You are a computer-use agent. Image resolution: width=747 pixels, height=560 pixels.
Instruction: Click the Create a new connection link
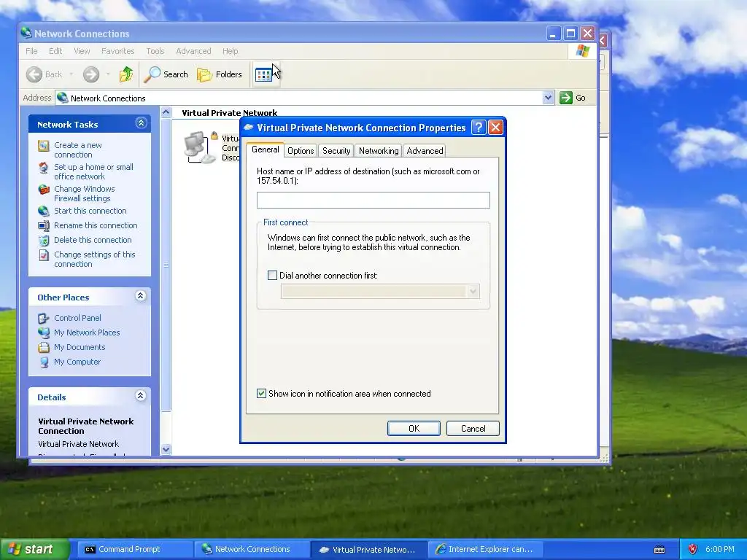point(77,150)
